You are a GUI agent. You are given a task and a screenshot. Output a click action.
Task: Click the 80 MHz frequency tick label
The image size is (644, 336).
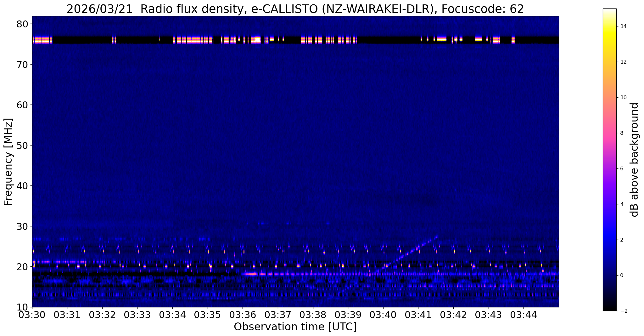coord(22,24)
